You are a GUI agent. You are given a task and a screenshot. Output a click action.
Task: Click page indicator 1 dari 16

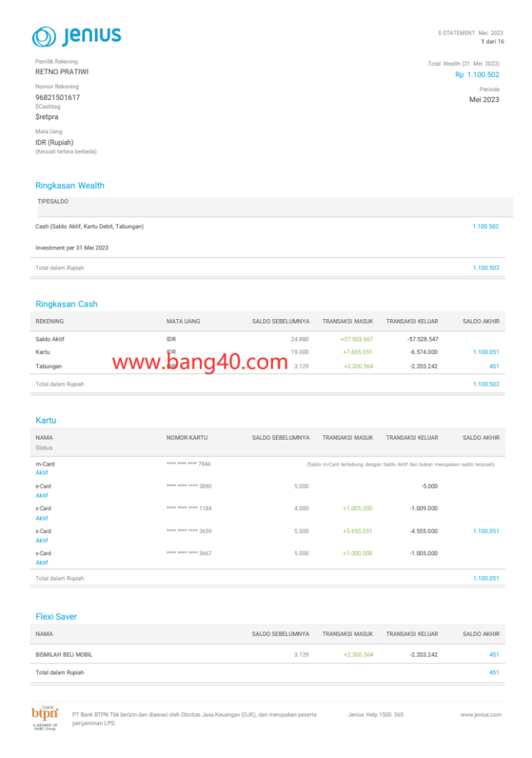click(x=492, y=41)
